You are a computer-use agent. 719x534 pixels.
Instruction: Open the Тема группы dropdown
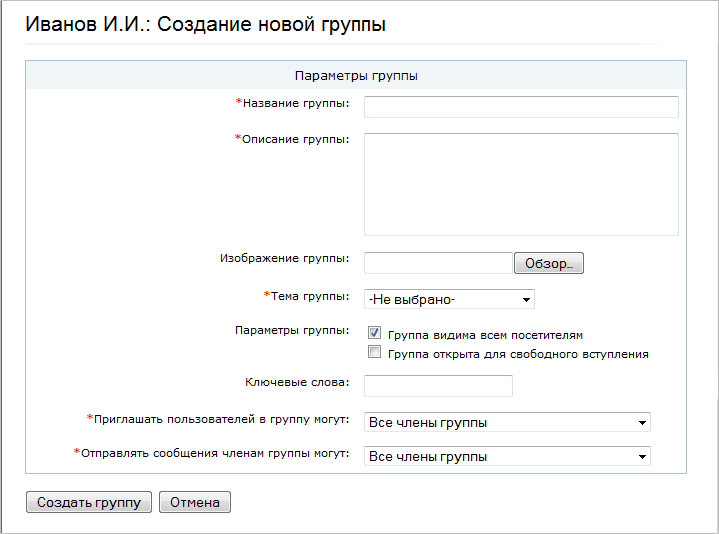click(449, 299)
